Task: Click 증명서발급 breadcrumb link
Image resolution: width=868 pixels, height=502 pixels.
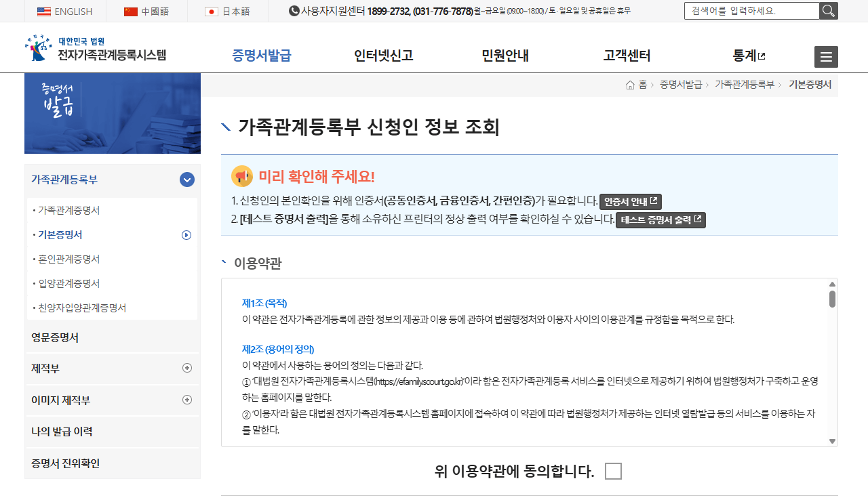Action: (x=681, y=85)
